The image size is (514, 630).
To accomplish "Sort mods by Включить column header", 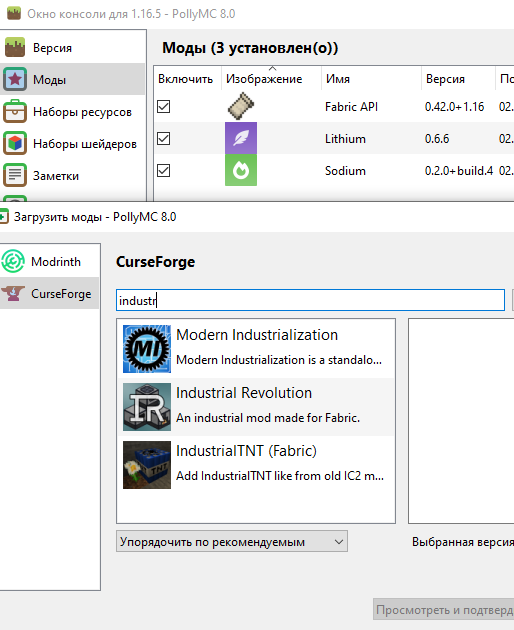I will pos(185,79).
